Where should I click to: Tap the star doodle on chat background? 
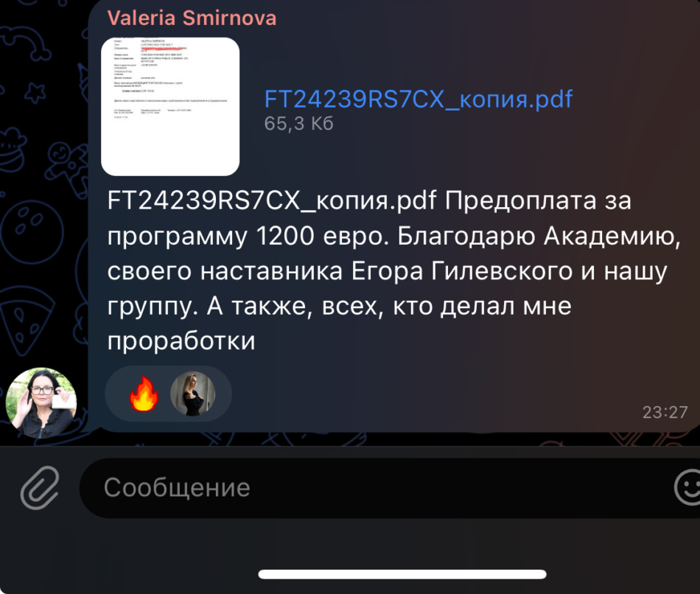pyautogui.click(x=35, y=93)
